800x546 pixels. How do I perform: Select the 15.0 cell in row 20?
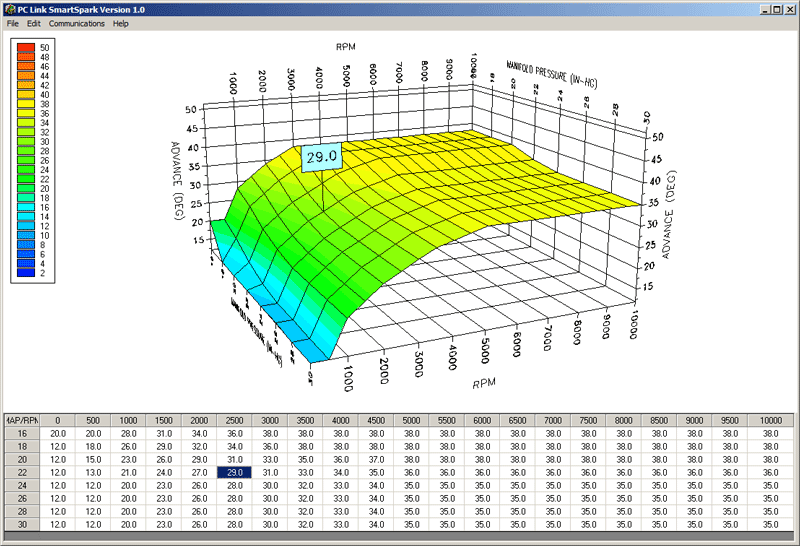(93, 459)
